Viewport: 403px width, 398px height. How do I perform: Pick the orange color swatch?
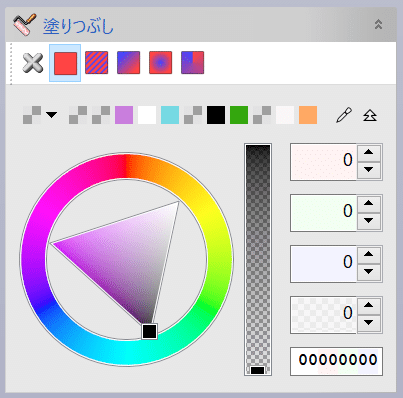[308, 115]
